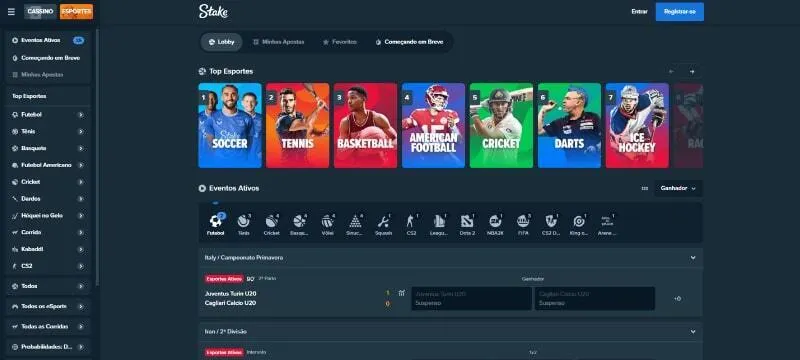
Task: Open match stats icon for Juventus Turin U20
Action: pyautogui.click(x=402, y=293)
